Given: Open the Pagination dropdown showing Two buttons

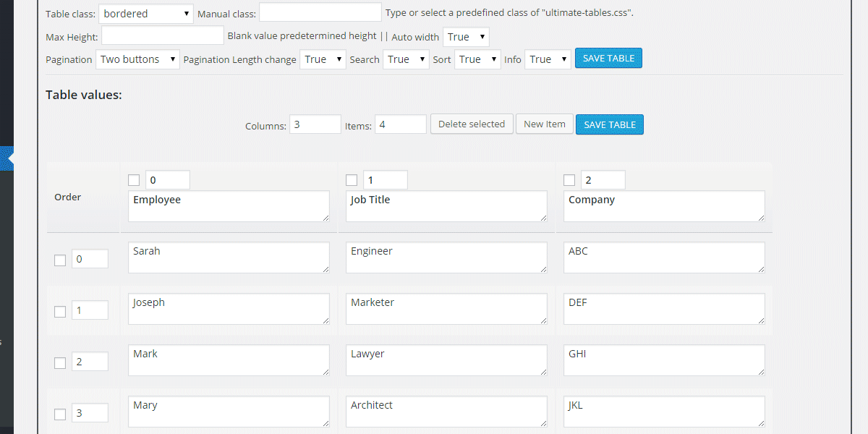Looking at the screenshot, I should pyautogui.click(x=137, y=59).
